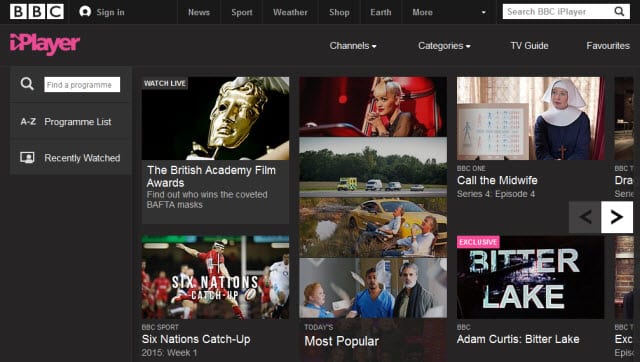Open the TV Guide
640x362 pixels.
coord(529,46)
